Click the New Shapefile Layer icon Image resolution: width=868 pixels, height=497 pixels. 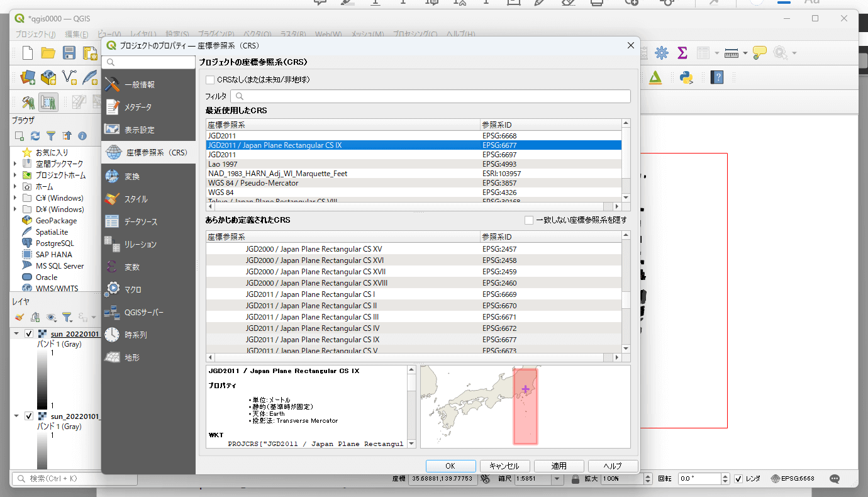[x=69, y=77]
